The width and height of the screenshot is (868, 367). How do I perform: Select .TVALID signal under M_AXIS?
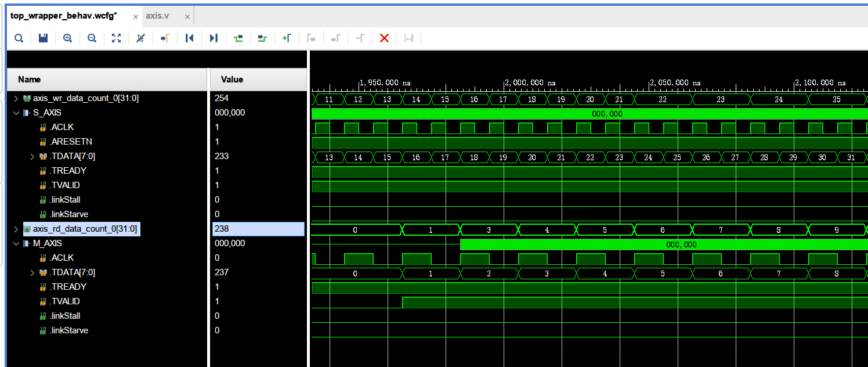[65, 301]
